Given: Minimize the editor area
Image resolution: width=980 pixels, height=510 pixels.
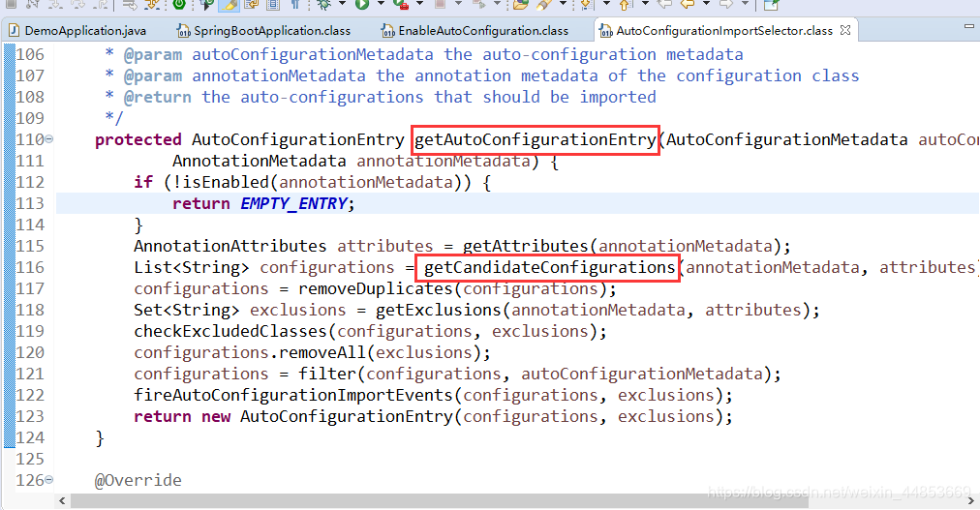Looking at the screenshot, I should (x=969, y=26).
